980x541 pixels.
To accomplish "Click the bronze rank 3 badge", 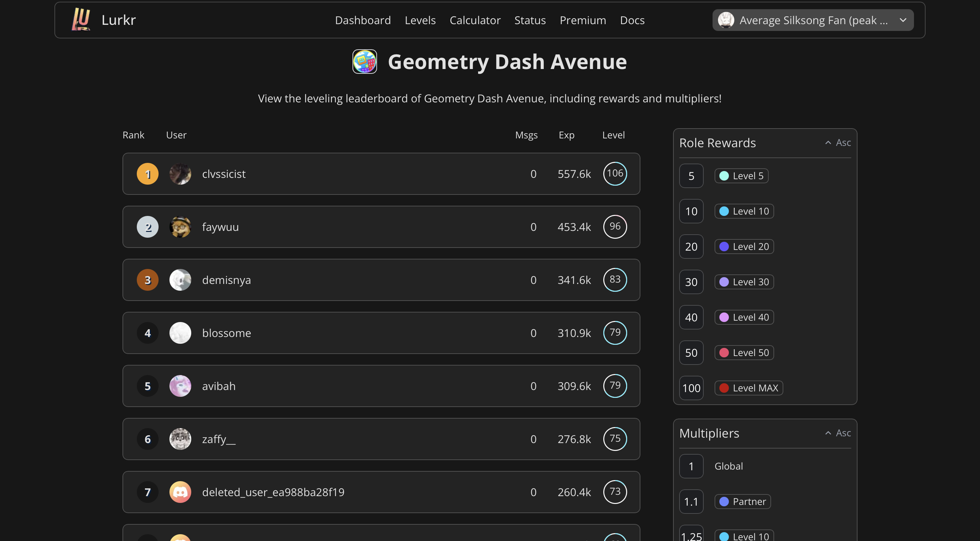I will [x=148, y=280].
